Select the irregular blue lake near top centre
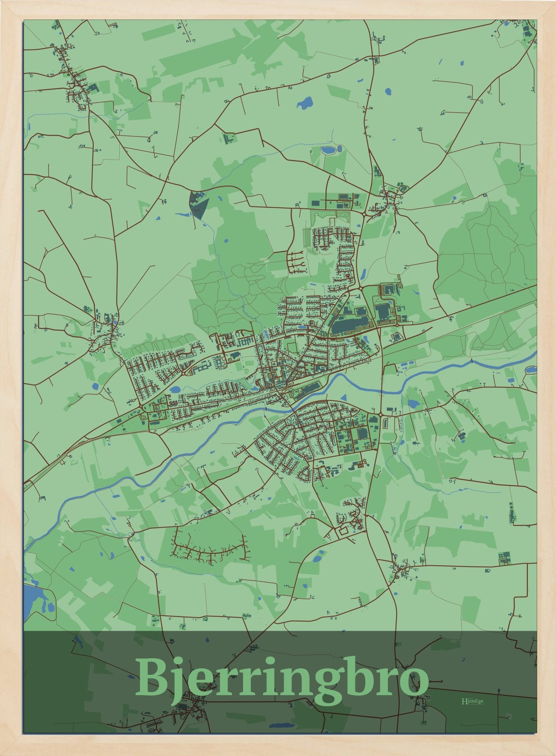This screenshot has width=556, height=756. tap(305, 103)
